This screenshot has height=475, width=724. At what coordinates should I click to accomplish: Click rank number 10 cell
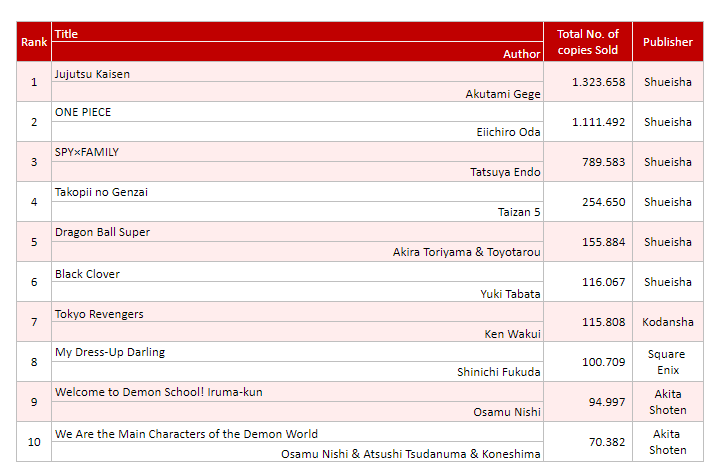point(34,442)
